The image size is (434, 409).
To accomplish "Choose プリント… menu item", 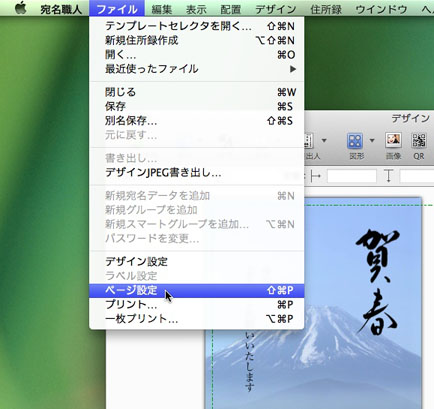I will click(197, 305).
